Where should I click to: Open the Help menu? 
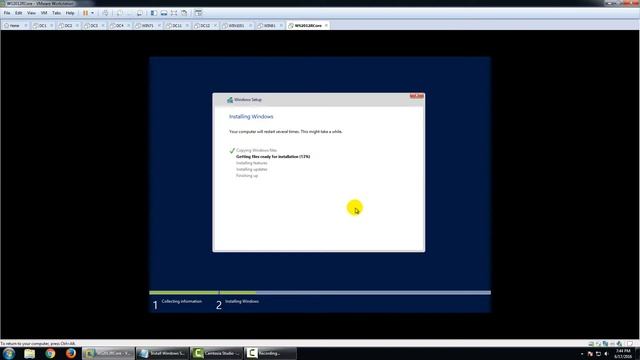pyautogui.click(x=70, y=13)
